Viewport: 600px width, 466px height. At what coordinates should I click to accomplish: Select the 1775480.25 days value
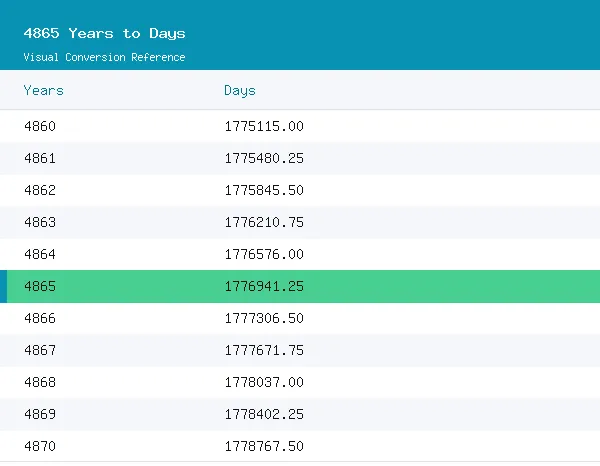click(264, 158)
